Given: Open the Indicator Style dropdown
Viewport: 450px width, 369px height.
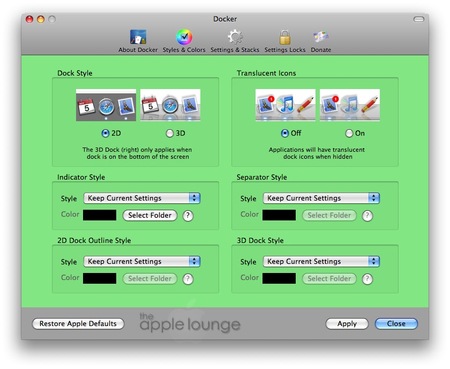Looking at the screenshot, I should pos(142,198).
